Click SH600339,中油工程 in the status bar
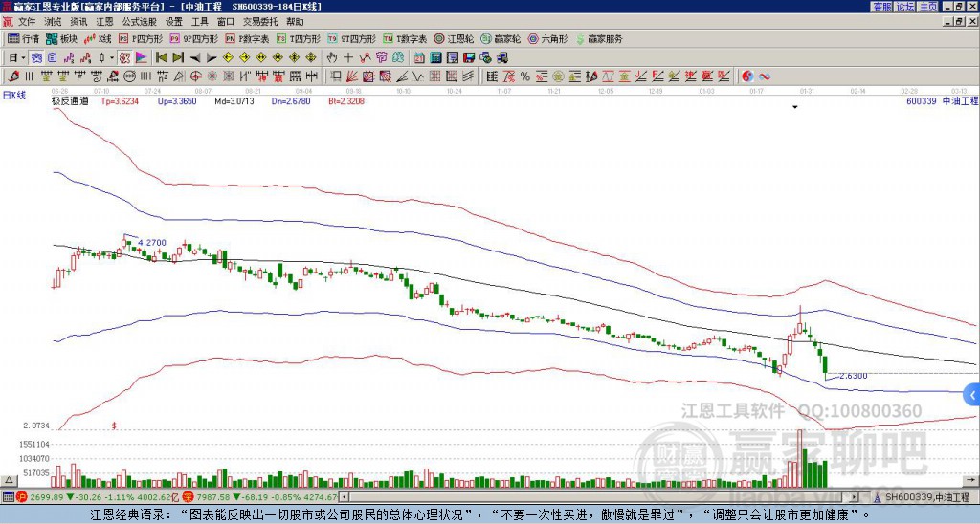The height and width of the screenshot is (524, 980). [x=926, y=497]
